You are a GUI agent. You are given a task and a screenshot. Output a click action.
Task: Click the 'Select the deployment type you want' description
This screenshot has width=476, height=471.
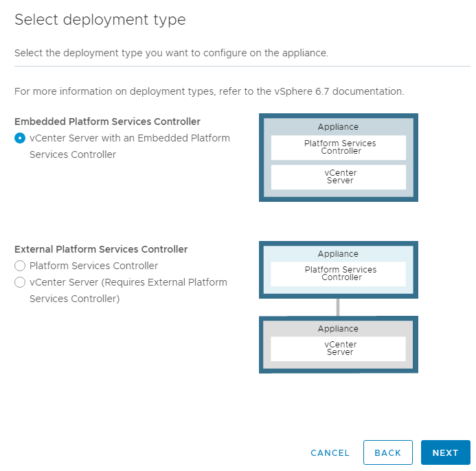tap(172, 53)
